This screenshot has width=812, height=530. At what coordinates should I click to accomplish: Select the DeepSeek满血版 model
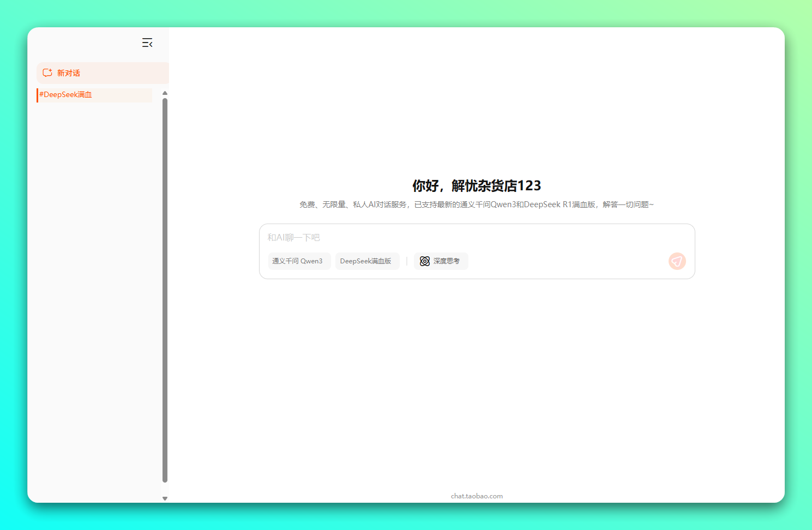(367, 261)
